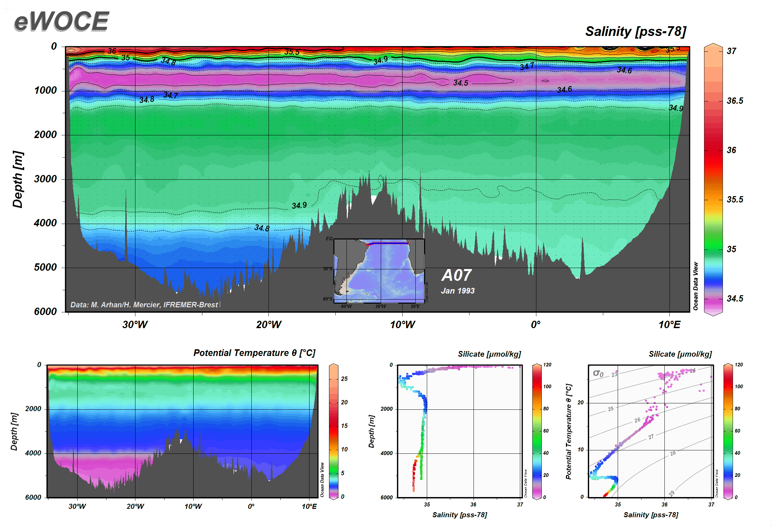778x532 pixels.
Task: Click the '25' value on the temperature color bar
Action: pyautogui.click(x=344, y=379)
